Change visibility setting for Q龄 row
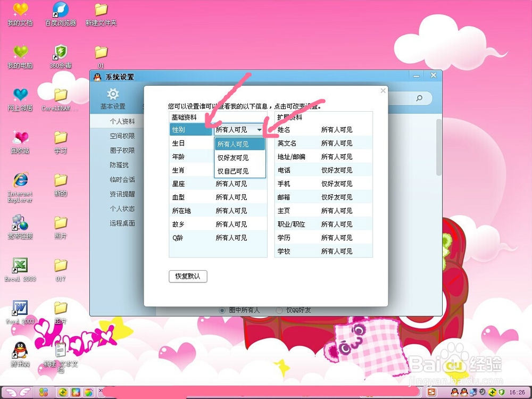Viewport: 532px width, 399px height. click(231, 238)
